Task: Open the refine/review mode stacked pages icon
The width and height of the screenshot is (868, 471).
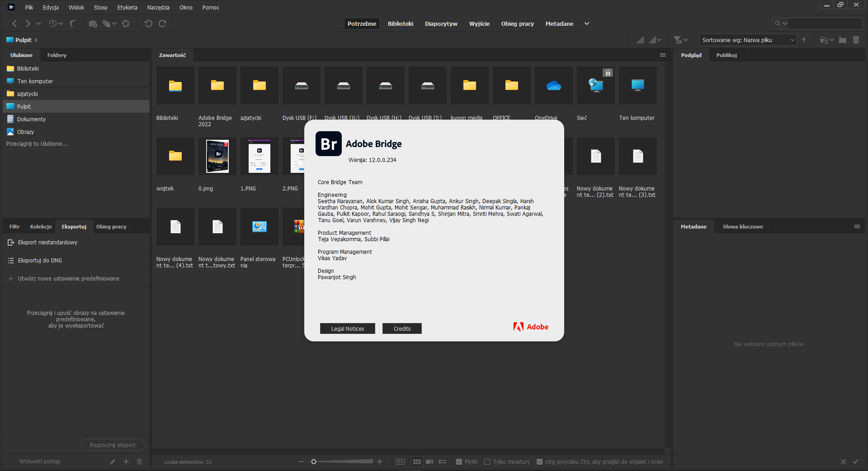Action: [107, 24]
